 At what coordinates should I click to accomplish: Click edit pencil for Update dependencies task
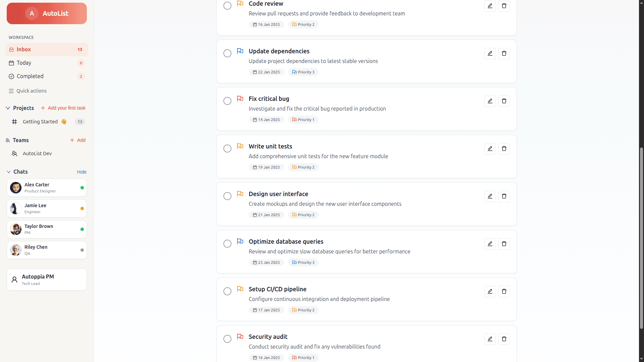point(490,54)
